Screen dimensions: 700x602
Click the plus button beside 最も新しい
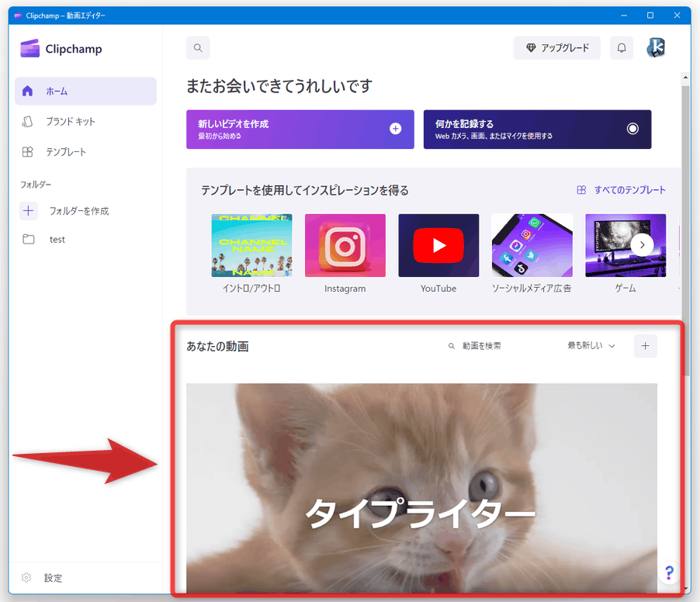click(645, 346)
